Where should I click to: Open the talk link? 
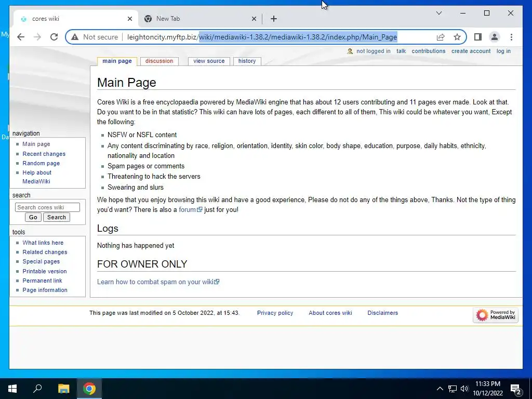401,51
